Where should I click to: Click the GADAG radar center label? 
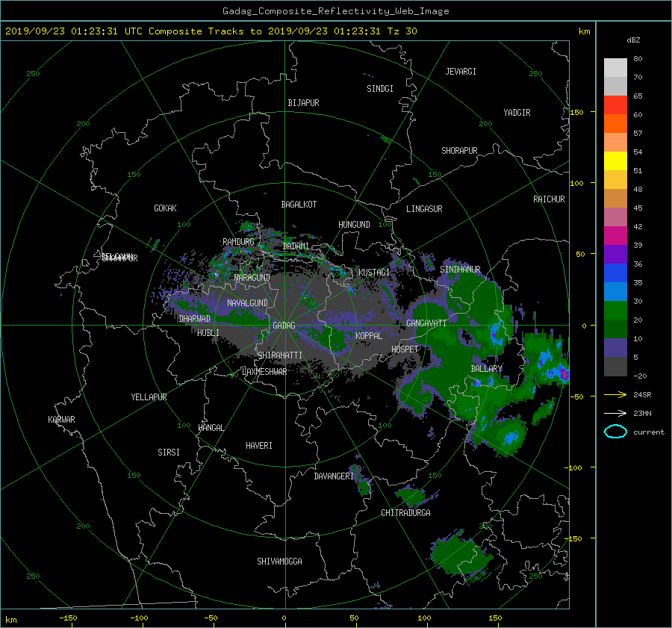click(x=284, y=326)
